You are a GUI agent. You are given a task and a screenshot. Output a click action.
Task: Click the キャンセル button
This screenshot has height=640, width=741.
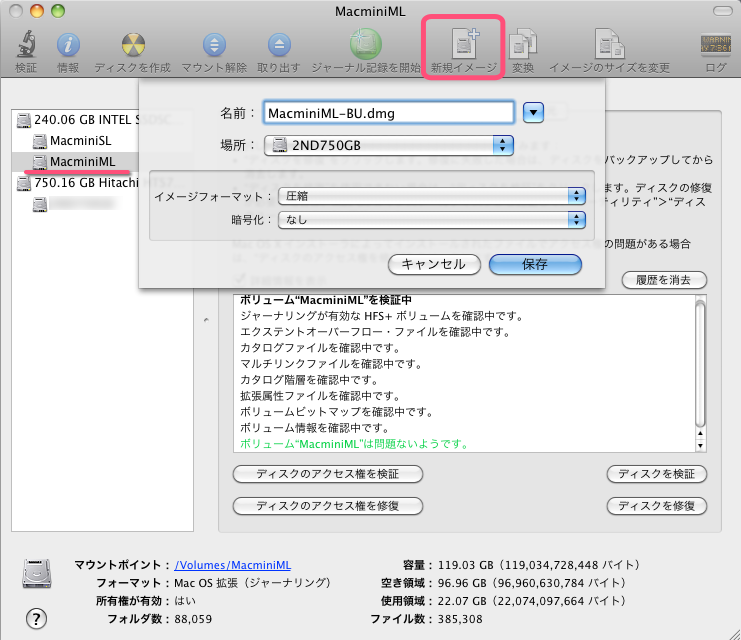pyautogui.click(x=434, y=264)
